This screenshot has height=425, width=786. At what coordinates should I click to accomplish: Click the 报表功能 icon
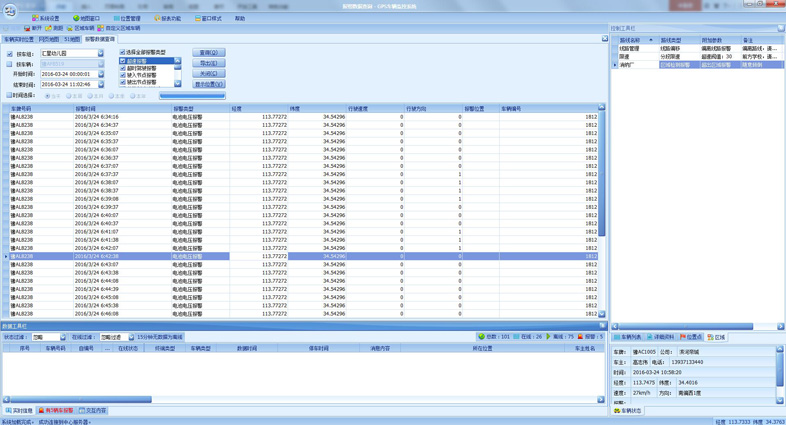coord(157,18)
